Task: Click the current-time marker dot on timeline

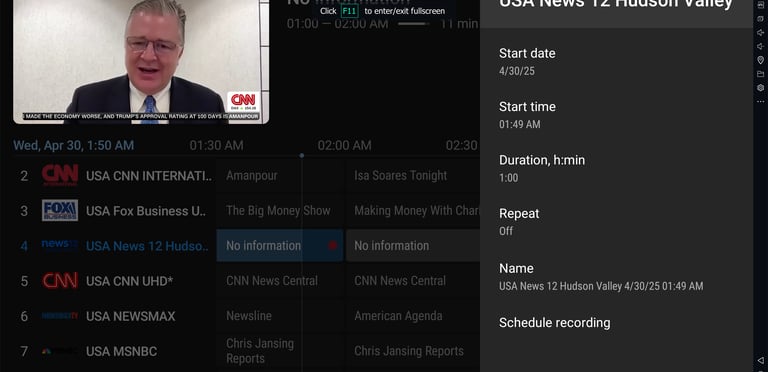Action: click(x=302, y=155)
